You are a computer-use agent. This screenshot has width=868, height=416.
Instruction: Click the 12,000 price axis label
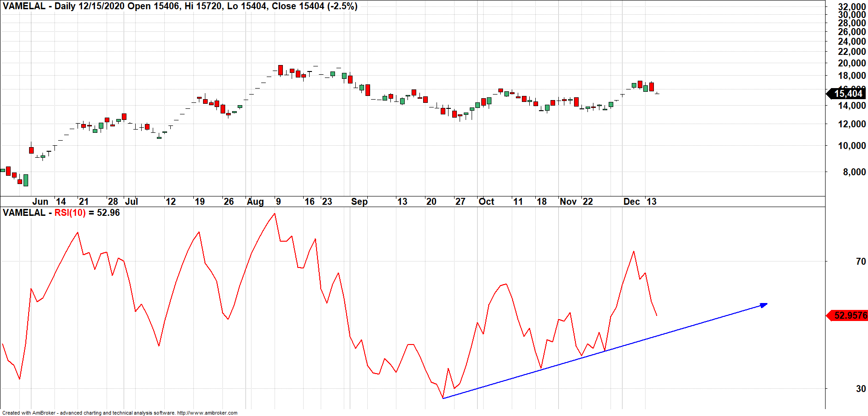[x=852, y=124]
